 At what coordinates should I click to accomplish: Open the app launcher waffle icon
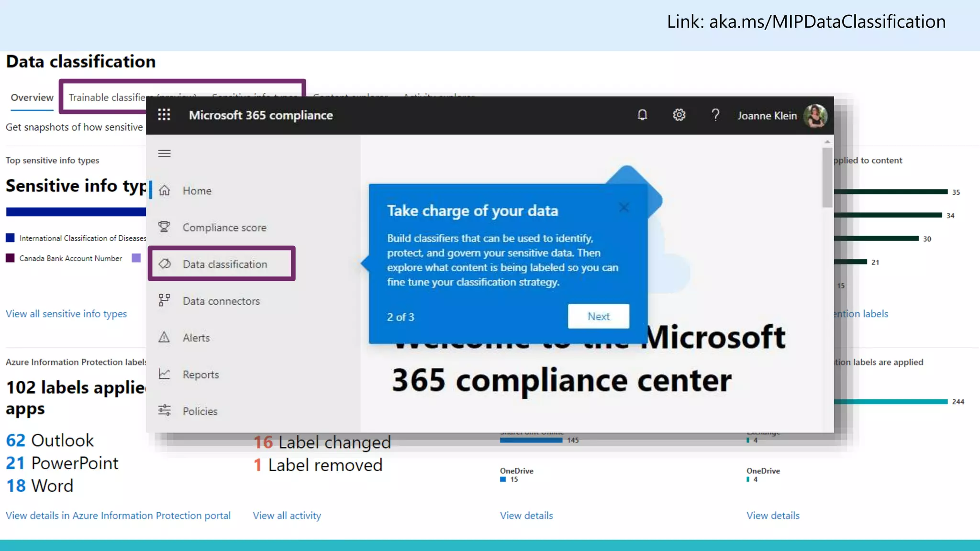(x=164, y=115)
